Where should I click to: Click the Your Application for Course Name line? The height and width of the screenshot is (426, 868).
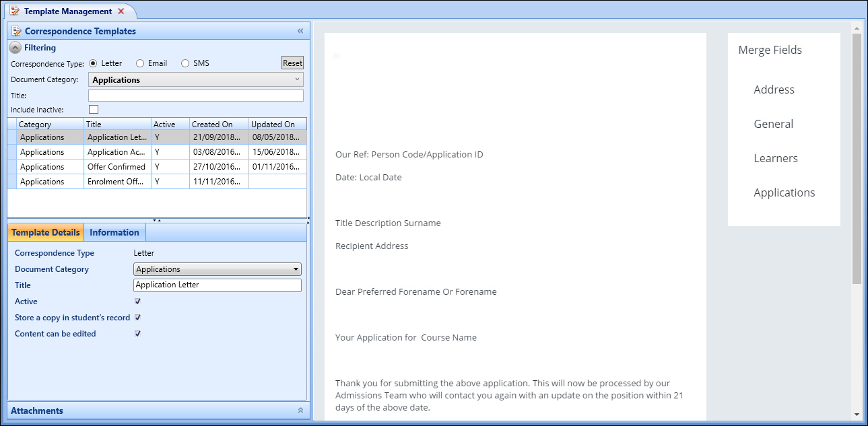406,338
